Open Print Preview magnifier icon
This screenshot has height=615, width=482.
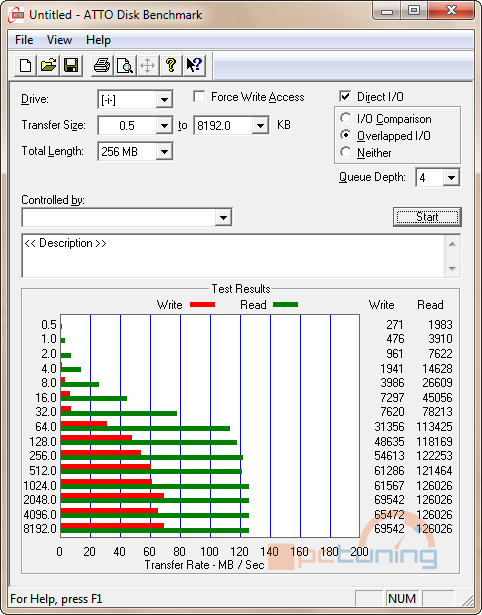click(125, 65)
